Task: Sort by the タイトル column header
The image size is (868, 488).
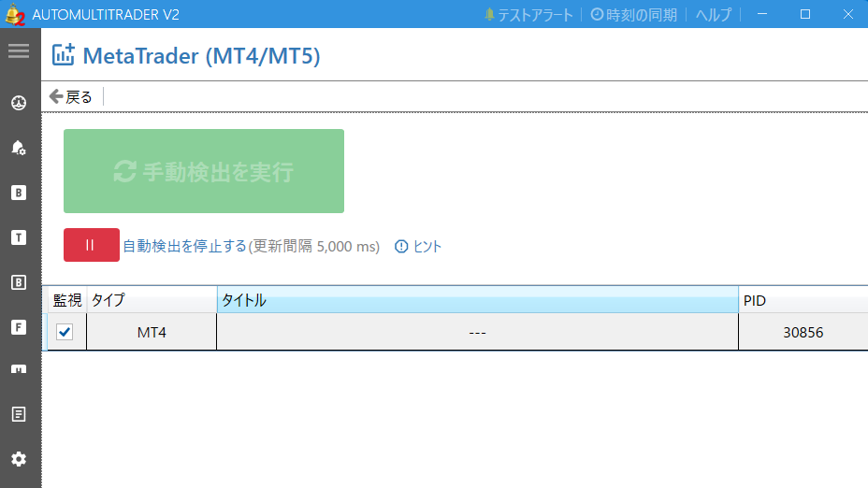Action: click(x=478, y=300)
